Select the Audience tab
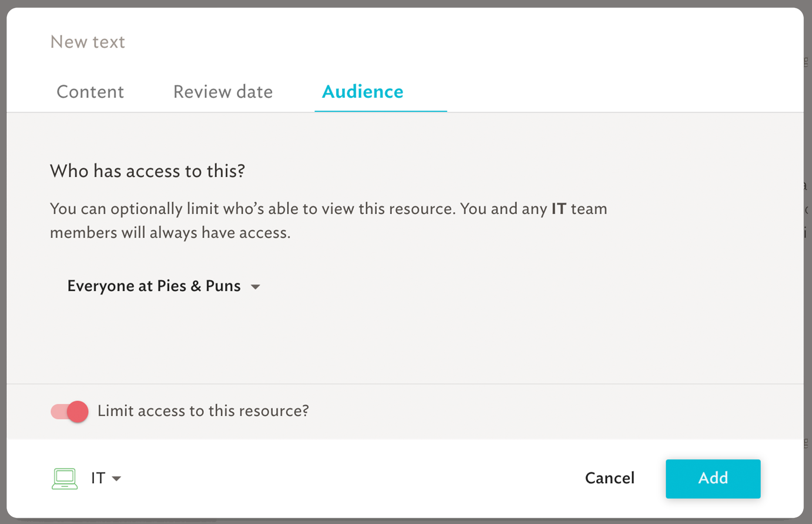Viewport: 812px width, 524px height. click(x=363, y=92)
